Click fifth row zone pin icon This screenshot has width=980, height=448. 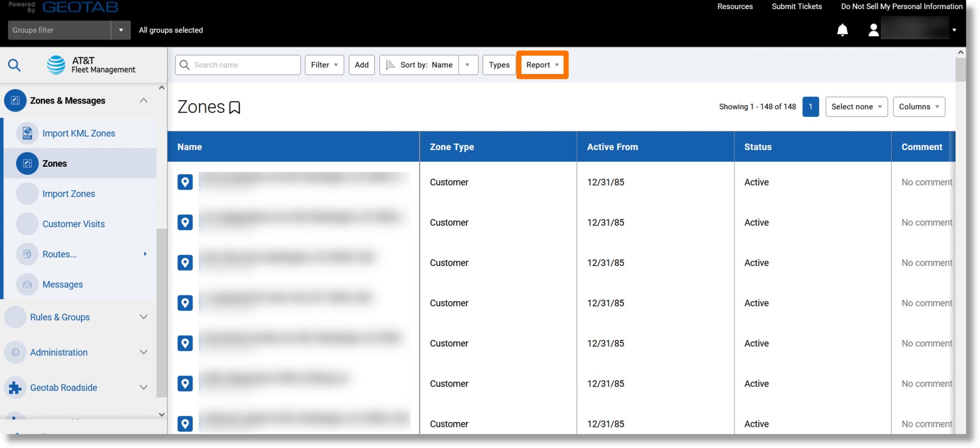click(185, 343)
